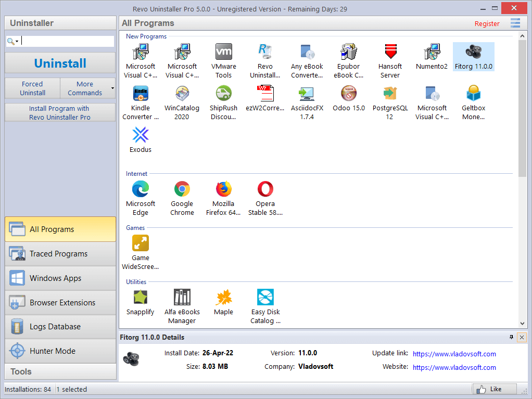Image resolution: width=532 pixels, height=399 pixels.
Task: Select the Game WideScreen program icon
Action: coord(141,243)
